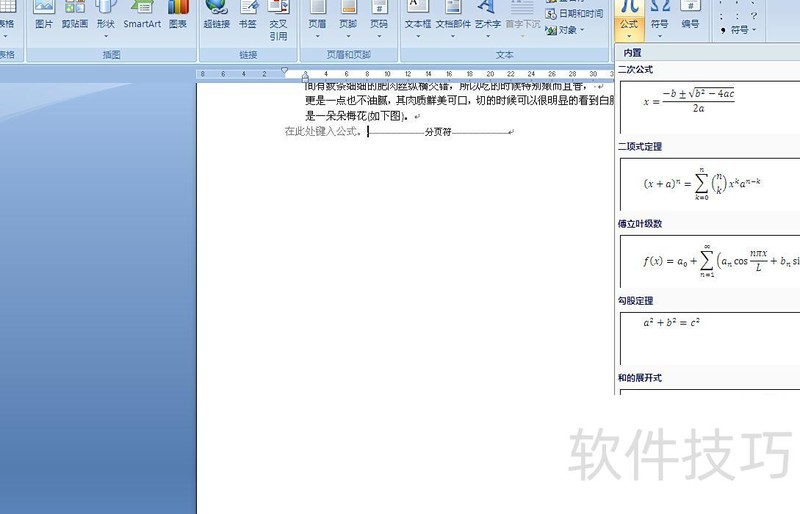Expand the 页码 dropdown arrow
Viewport: 800px width, 514px height.
coord(379,36)
